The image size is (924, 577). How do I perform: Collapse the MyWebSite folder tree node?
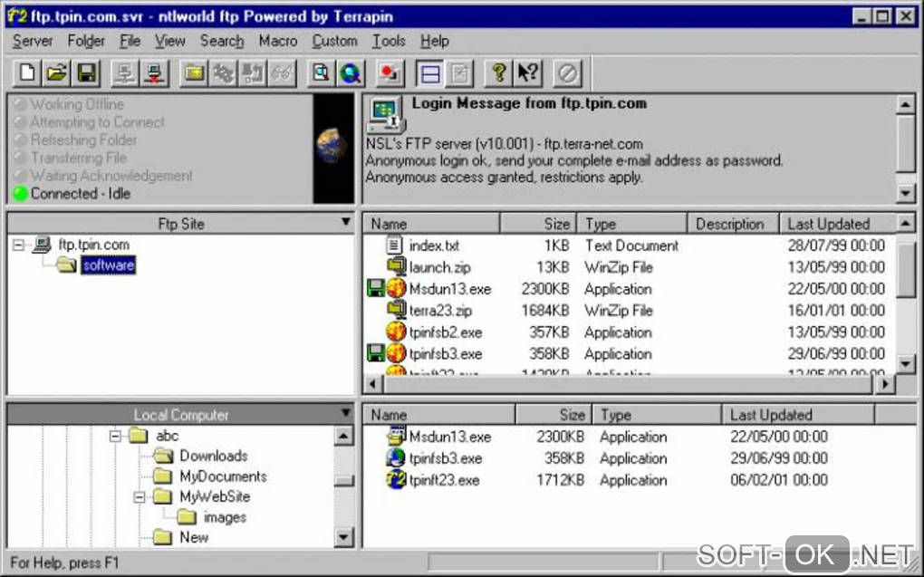pos(140,497)
